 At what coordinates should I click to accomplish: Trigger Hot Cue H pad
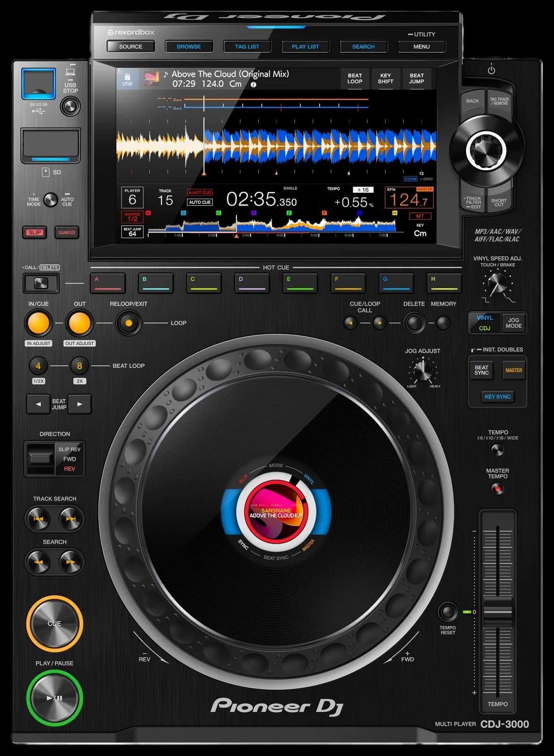[444, 283]
